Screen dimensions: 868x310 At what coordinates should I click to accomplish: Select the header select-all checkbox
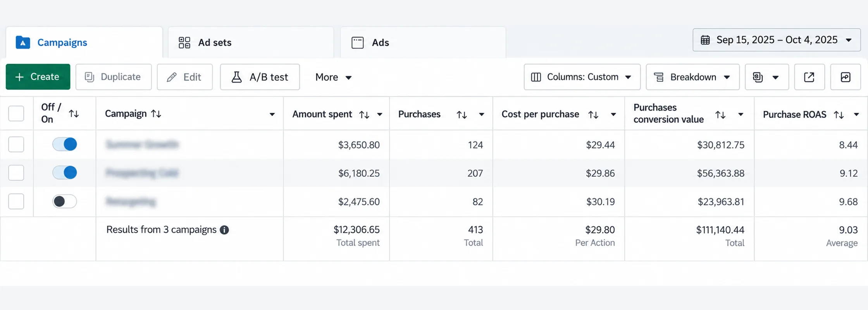[x=16, y=114]
